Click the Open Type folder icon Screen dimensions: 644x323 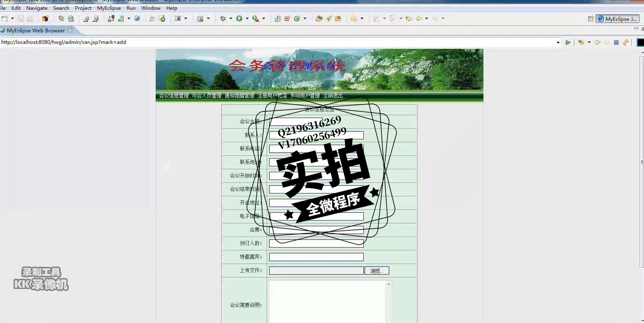coord(319,18)
